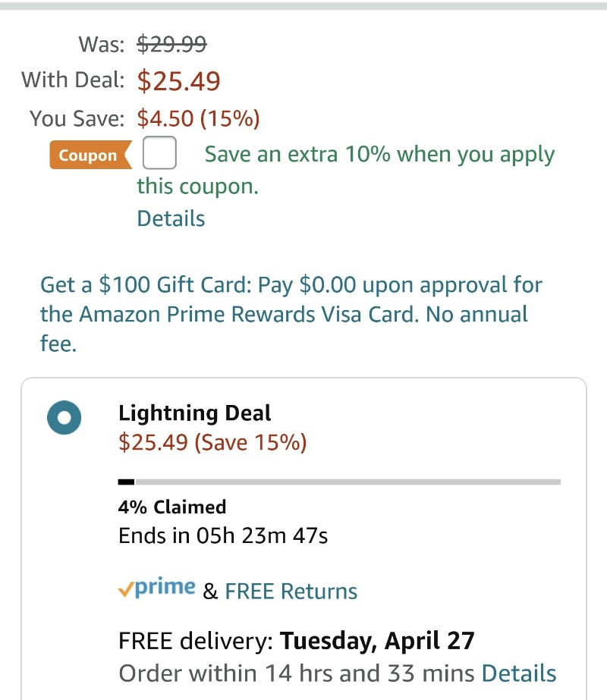The height and width of the screenshot is (700, 607).
Task: Click the FREE Returns link
Action: pos(291,592)
